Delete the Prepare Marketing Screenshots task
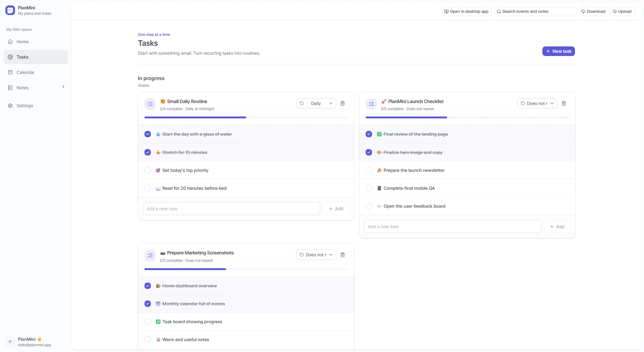Image resolution: width=644 pixels, height=352 pixels. [x=343, y=255]
